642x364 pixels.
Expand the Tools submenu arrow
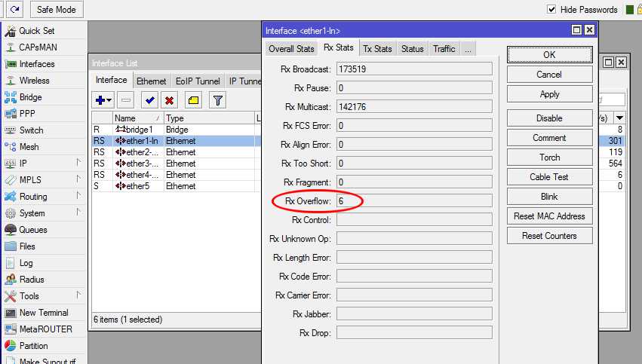click(78, 295)
